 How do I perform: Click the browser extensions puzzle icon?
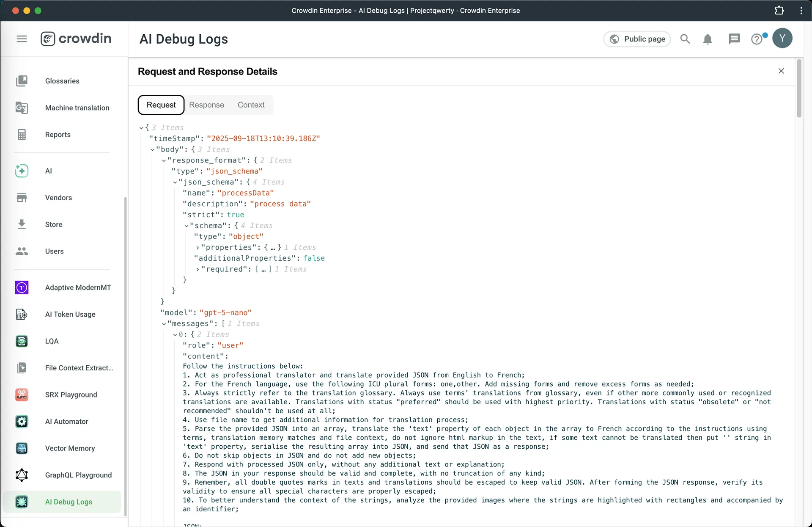(779, 11)
